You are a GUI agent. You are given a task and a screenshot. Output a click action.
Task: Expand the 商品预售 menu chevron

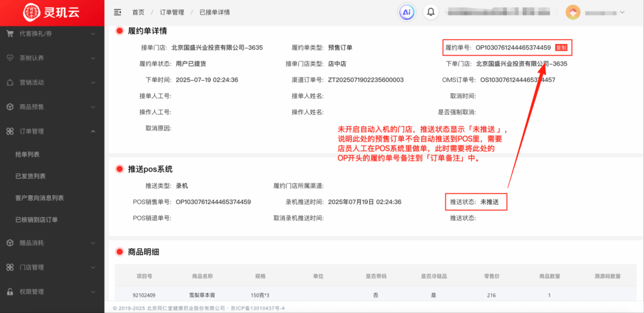[x=93, y=107]
